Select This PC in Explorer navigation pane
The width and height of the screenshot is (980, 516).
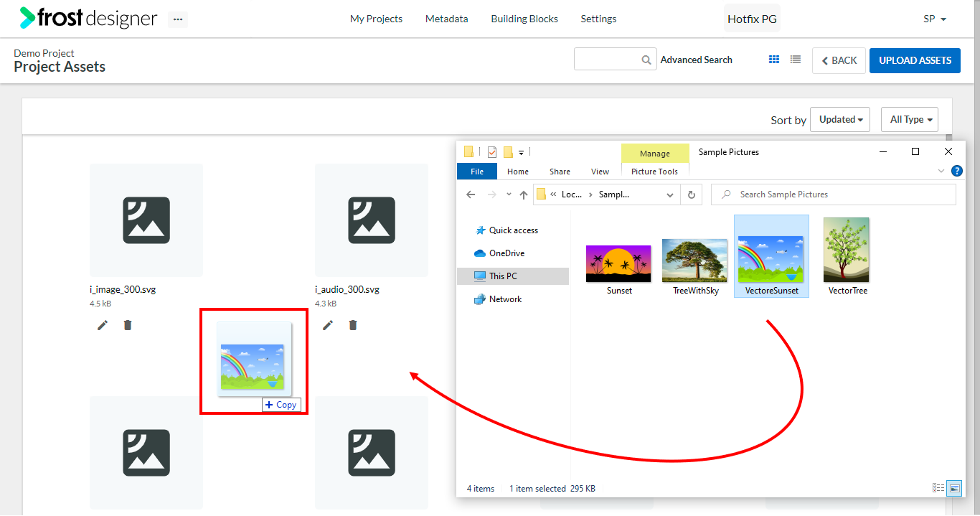coord(513,276)
